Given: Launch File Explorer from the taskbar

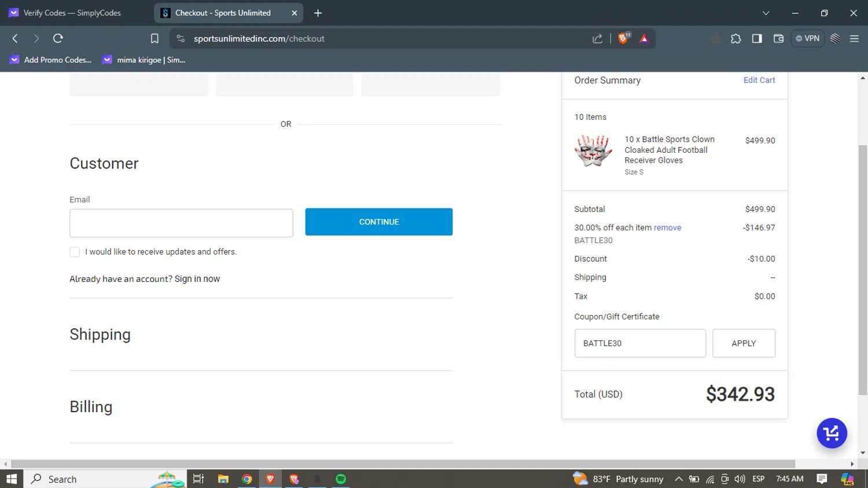Looking at the screenshot, I should [x=223, y=479].
